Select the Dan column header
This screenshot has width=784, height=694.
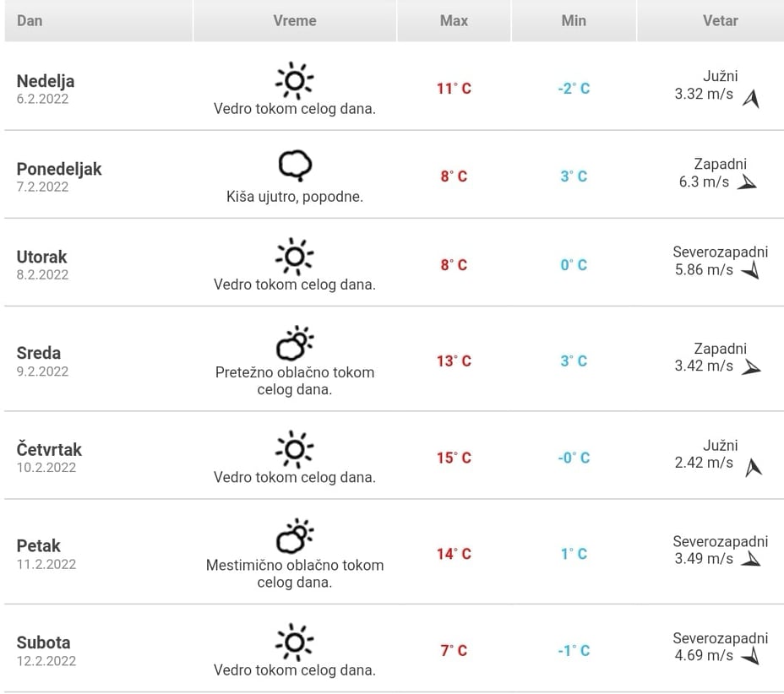tap(30, 20)
